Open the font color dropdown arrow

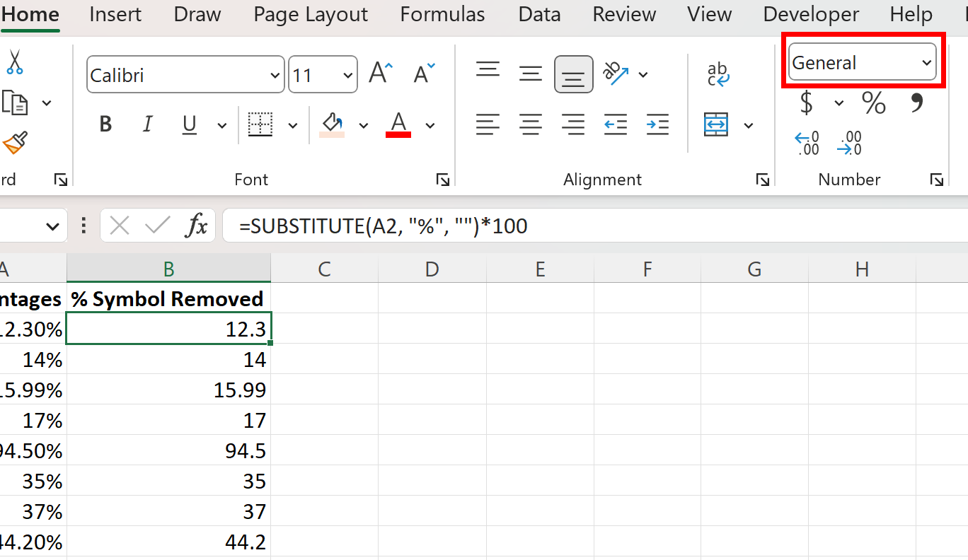click(x=430, y=124)
